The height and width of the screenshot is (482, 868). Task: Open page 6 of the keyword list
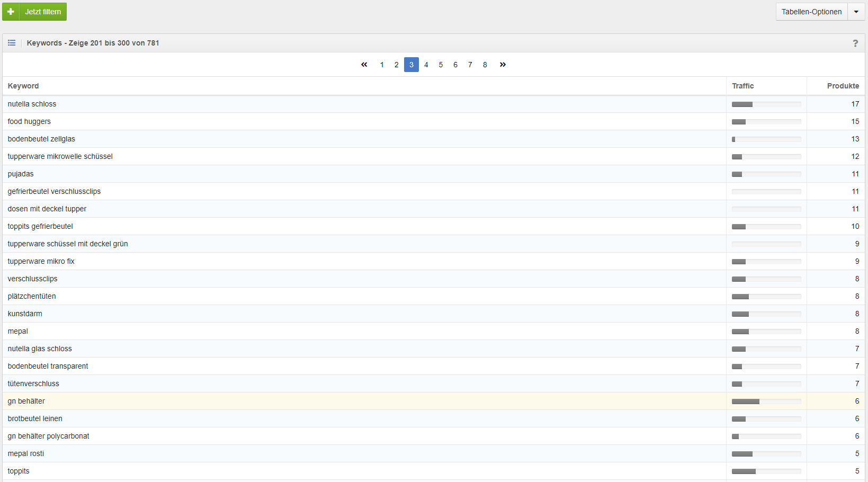click(x=455, y=65)
